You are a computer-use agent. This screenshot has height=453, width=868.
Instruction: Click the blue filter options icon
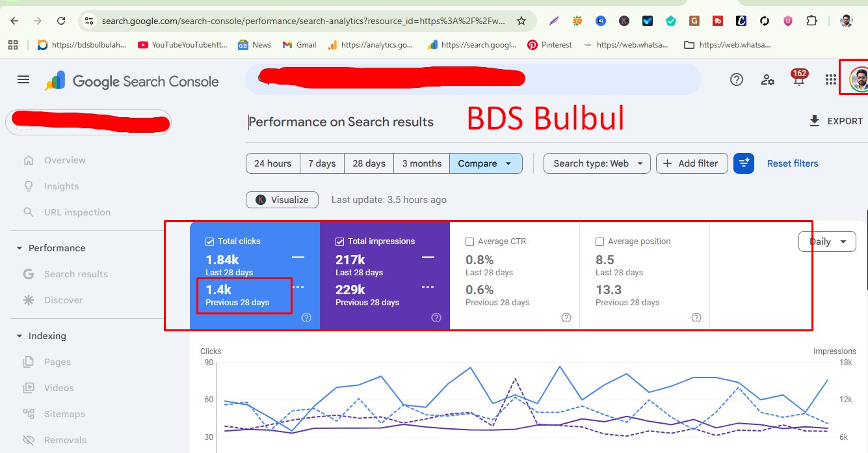pyautogui.click(x=744, y=163)
